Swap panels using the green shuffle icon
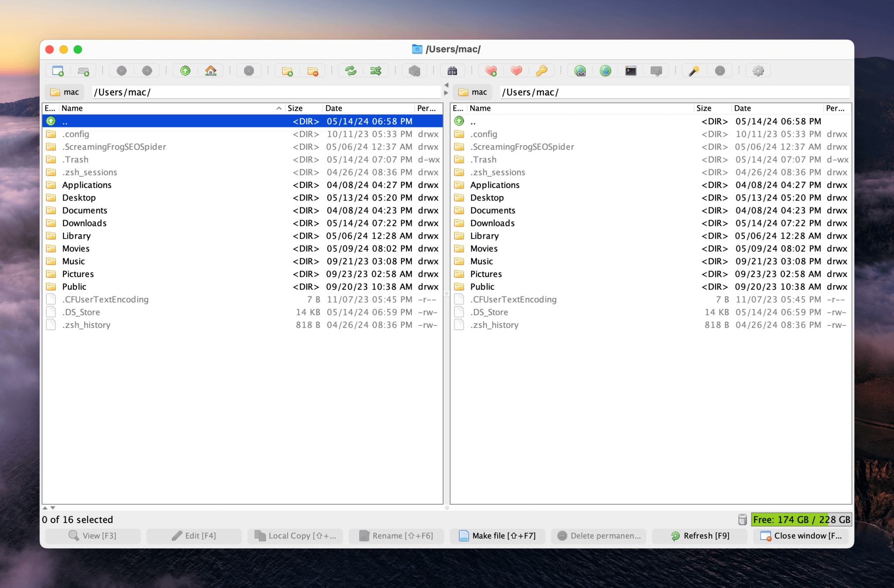 pyautogui.click(x=375, y=70)
